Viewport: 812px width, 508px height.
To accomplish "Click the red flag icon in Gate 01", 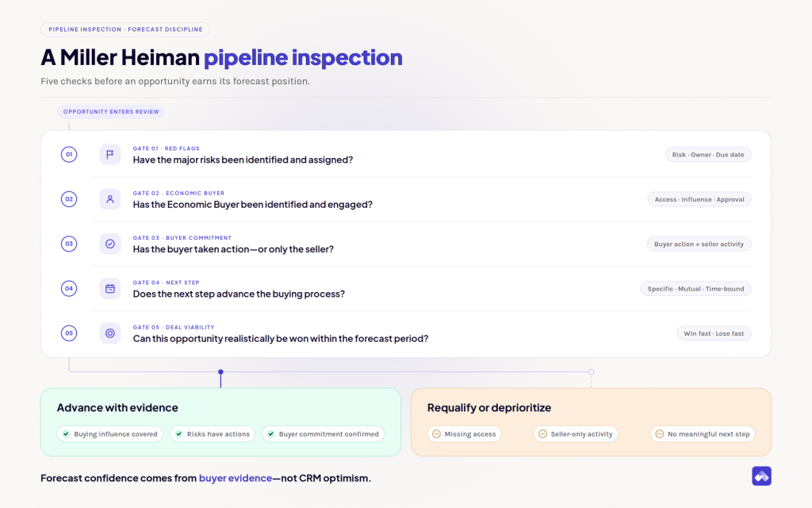I will (x=109, y=155).
